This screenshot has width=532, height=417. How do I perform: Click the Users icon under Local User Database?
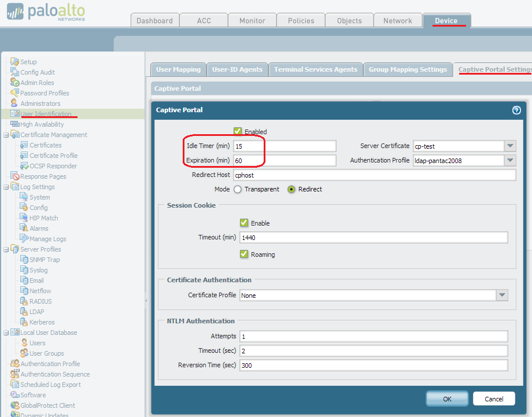(24, 343)
